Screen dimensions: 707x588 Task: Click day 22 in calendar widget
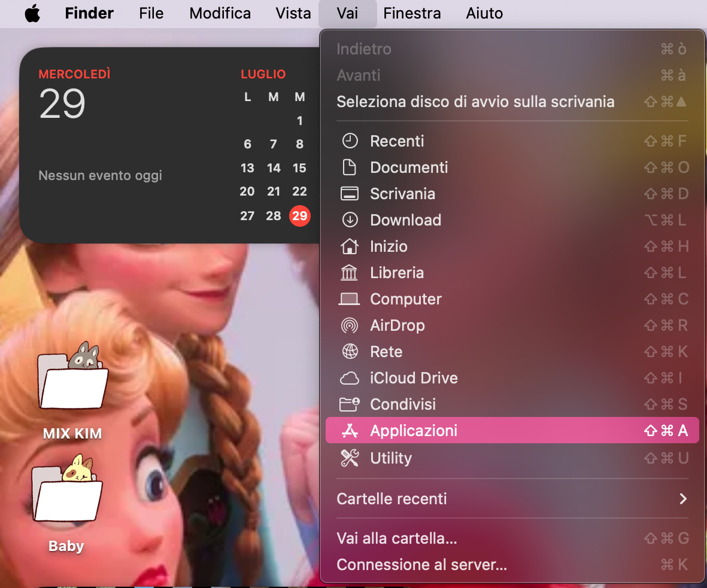(299, 191)
